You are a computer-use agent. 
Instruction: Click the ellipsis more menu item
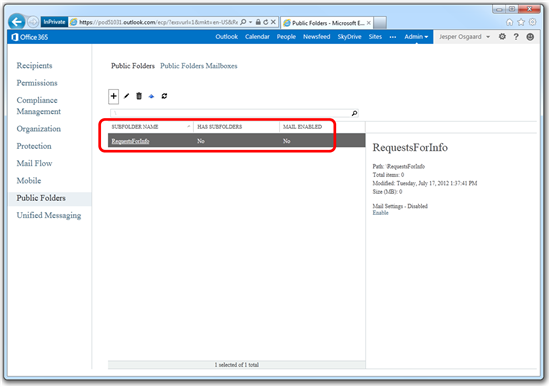click(393, 37)
